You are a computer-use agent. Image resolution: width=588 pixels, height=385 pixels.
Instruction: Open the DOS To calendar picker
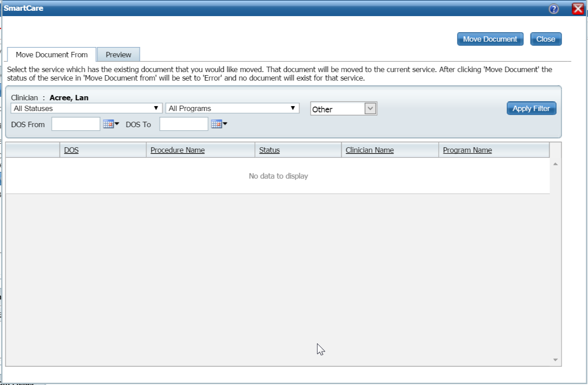219,124
